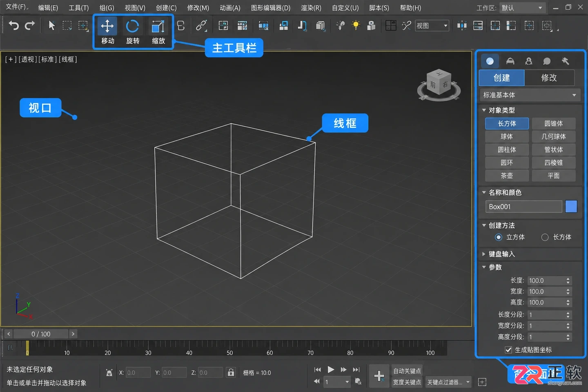Toggle 自动关键点 auto key mode
588x392 pixels.
(x=407, y=371)
